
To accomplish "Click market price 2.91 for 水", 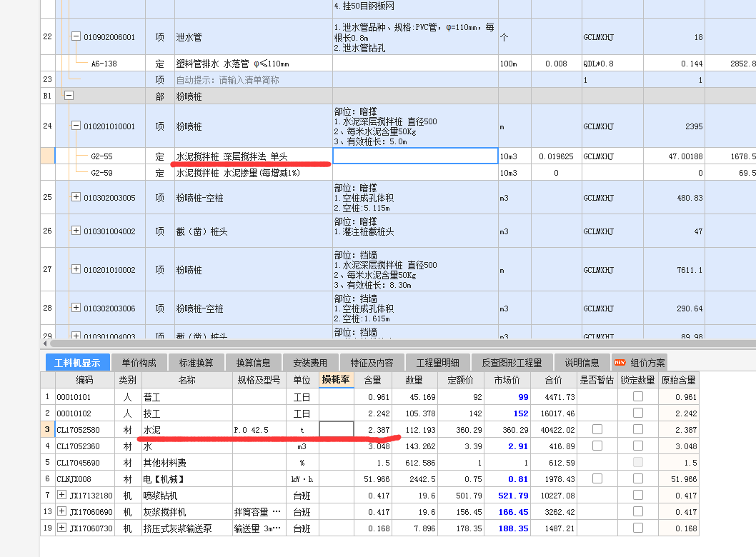I will [518, 446].
